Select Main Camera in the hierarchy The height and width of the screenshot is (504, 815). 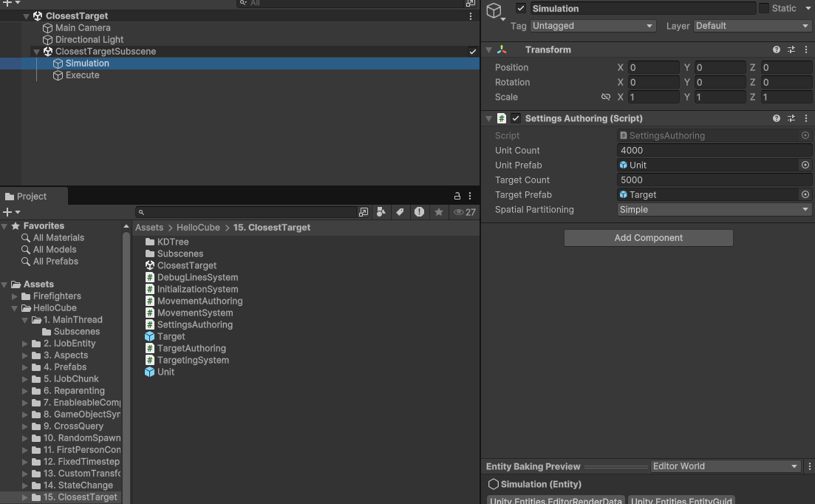(x=83, y=28)
